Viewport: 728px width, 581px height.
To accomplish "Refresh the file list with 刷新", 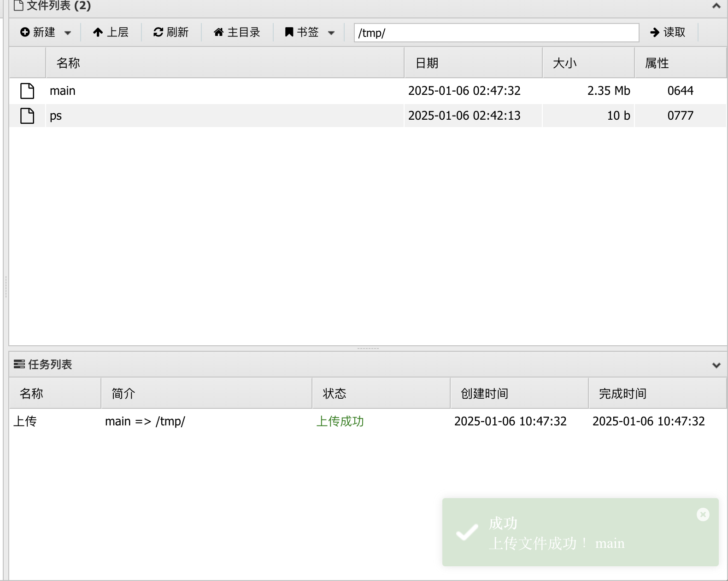I will (171, 32).
